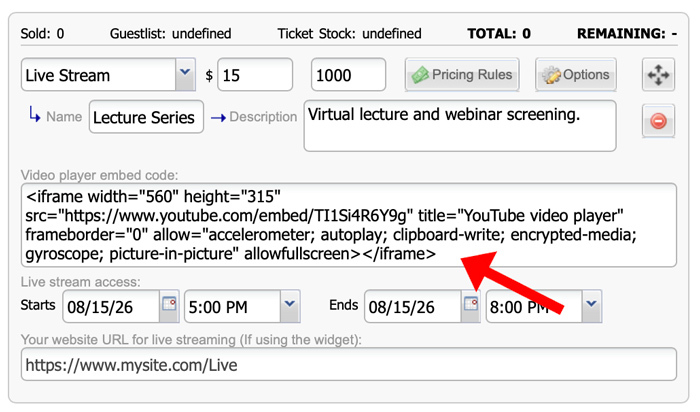Click the Ends date field 08/15/26
The width and height of the screenshot is (700, 412).
pyautogui.click(x=412, y=306)
